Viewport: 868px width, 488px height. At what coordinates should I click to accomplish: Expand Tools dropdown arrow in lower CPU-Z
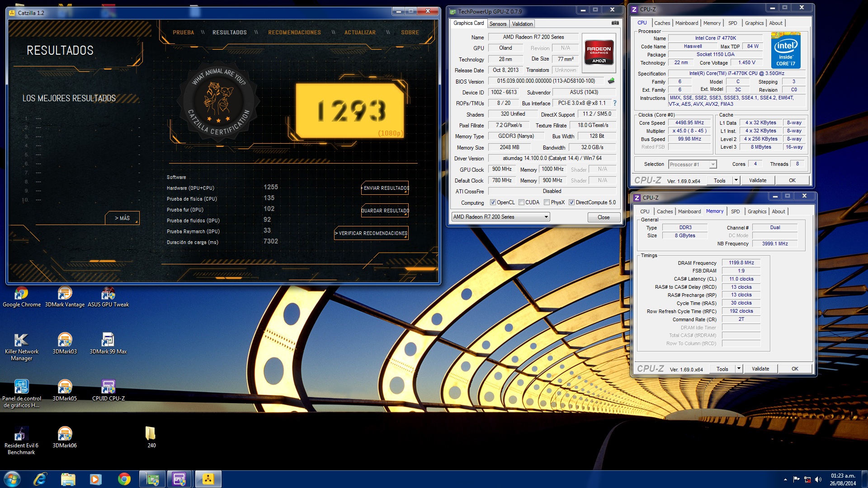739,369
